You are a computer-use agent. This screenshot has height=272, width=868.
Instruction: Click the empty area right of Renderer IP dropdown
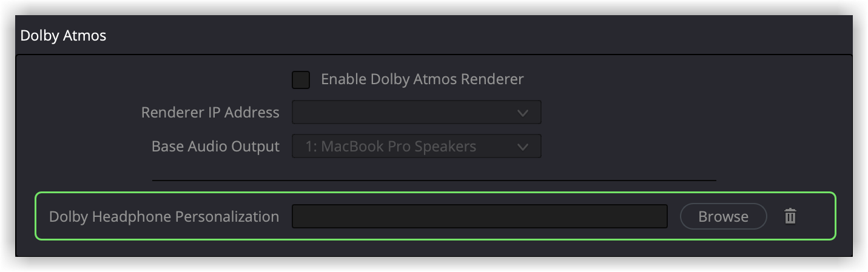(667, 113)
